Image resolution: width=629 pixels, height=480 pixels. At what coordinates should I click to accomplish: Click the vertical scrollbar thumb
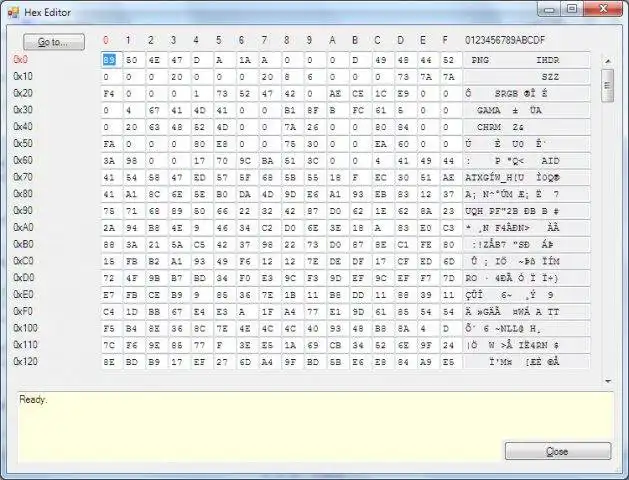608,85
